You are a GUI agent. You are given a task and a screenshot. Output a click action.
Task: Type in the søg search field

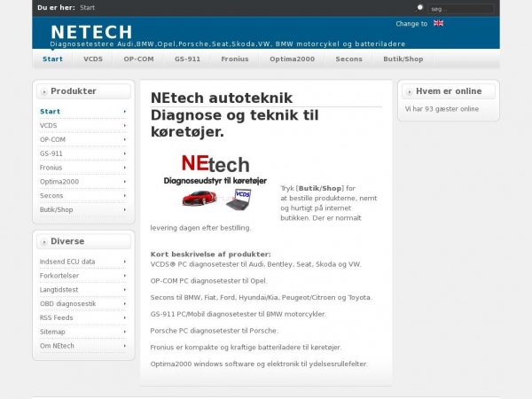tap(461, 8)
